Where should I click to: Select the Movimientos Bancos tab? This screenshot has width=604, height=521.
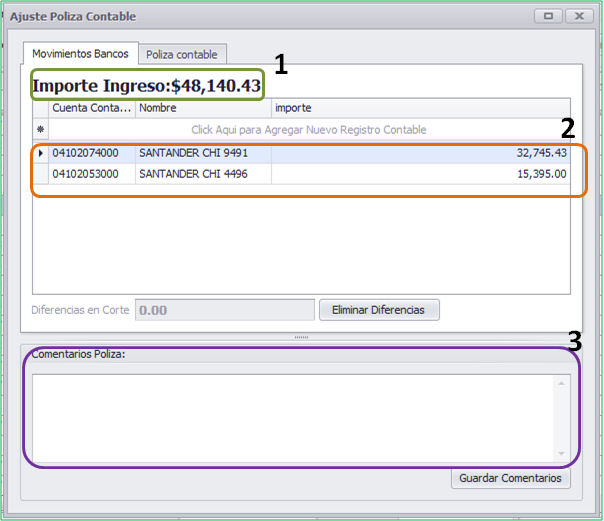tap(80, 54)
